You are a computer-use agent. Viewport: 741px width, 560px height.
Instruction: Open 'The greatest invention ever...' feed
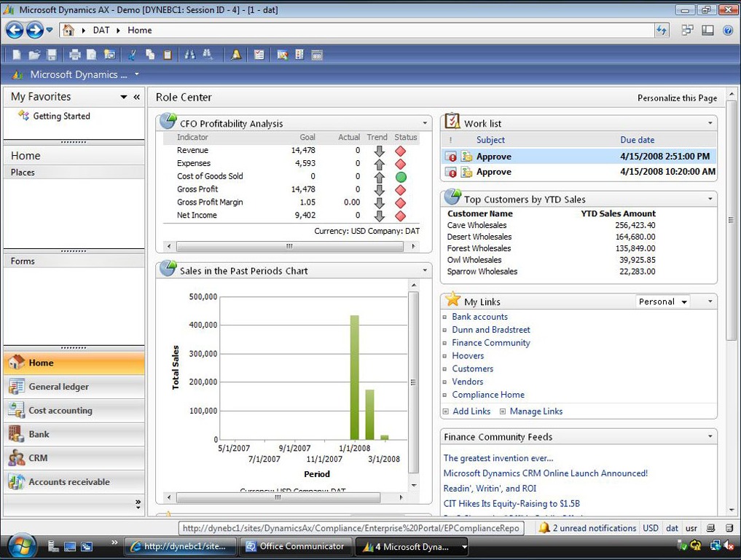[x=498, y=458]
